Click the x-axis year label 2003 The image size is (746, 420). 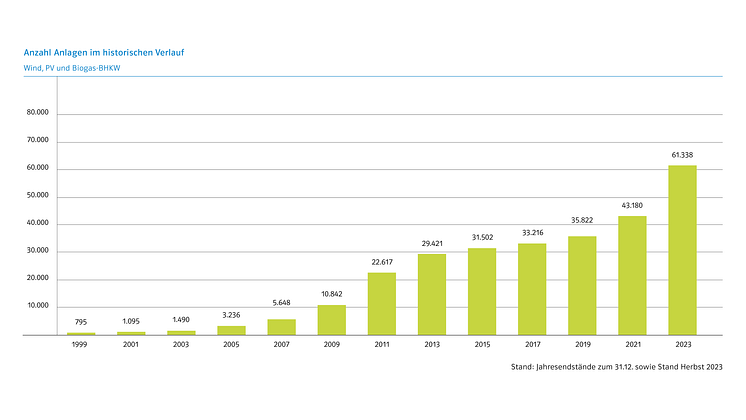(181, 344)
